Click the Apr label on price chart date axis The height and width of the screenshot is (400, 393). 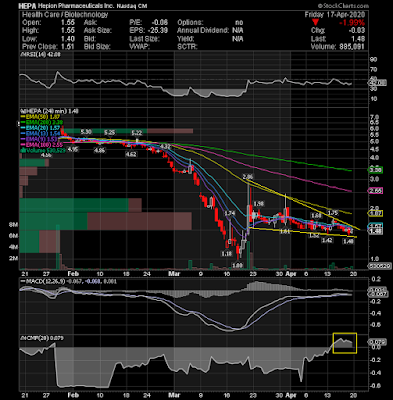(291, 274)
